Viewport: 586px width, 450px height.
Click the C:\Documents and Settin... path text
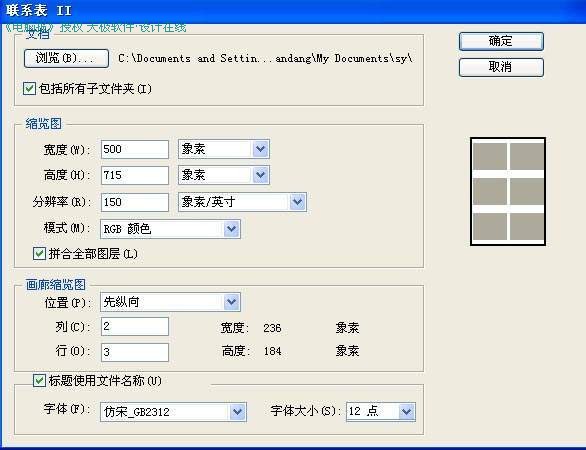pos(265,59)
